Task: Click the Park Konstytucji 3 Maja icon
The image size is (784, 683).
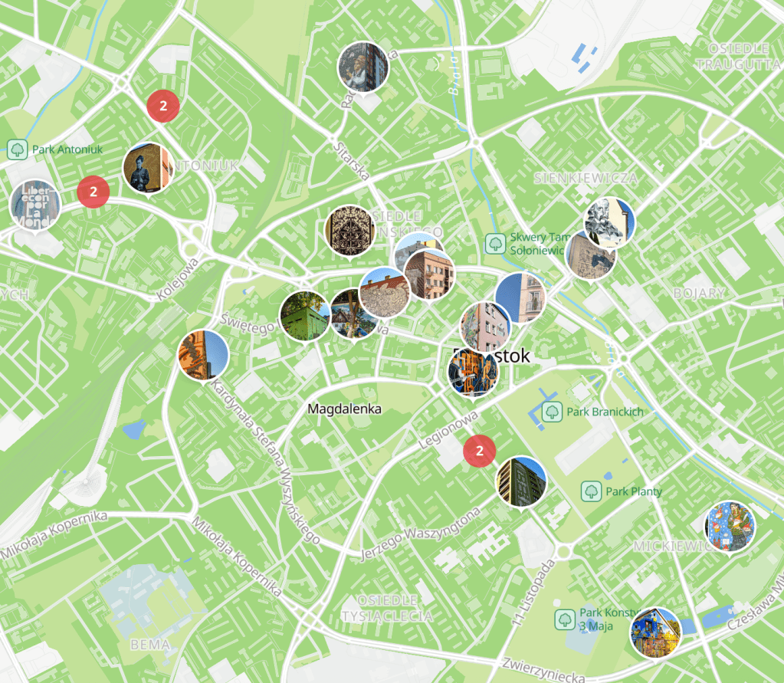Action: click(x=565, y=619)
